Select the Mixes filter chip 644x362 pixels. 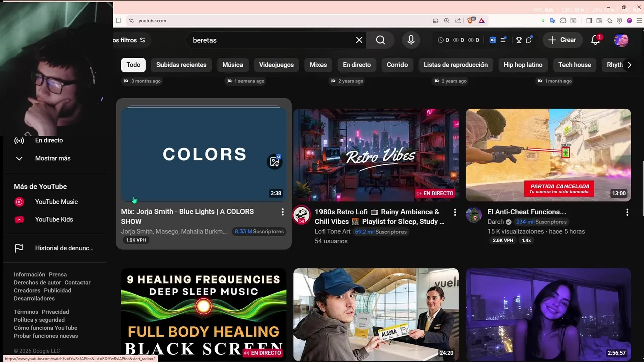[318, 65]
